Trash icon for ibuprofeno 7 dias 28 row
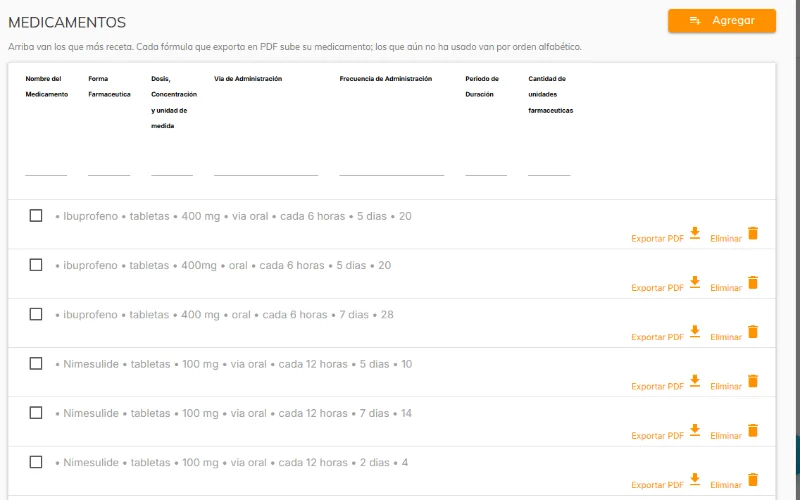The width and height of the screenshot is (800, 500). [x=753, y=332]
